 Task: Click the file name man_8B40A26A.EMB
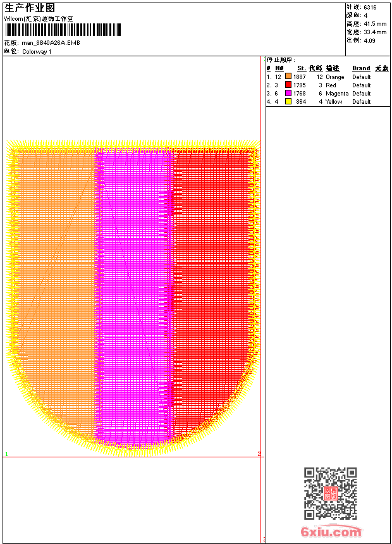point(51,43)
